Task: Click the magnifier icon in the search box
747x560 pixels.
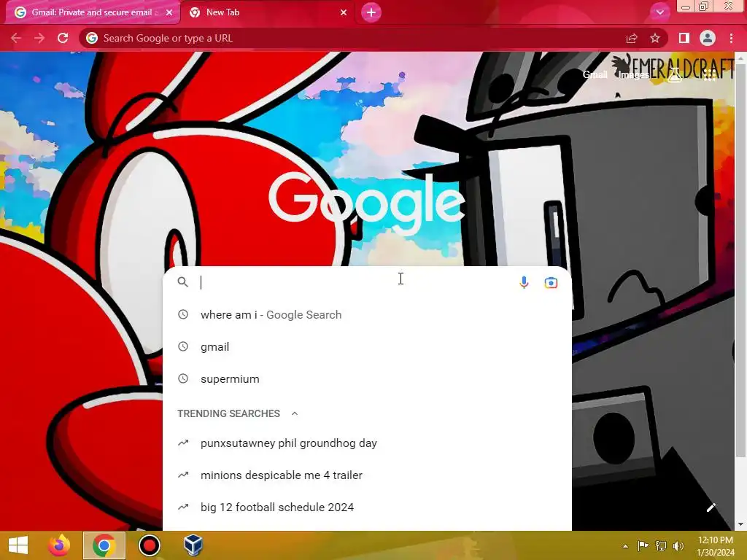Action: (183, 282)
